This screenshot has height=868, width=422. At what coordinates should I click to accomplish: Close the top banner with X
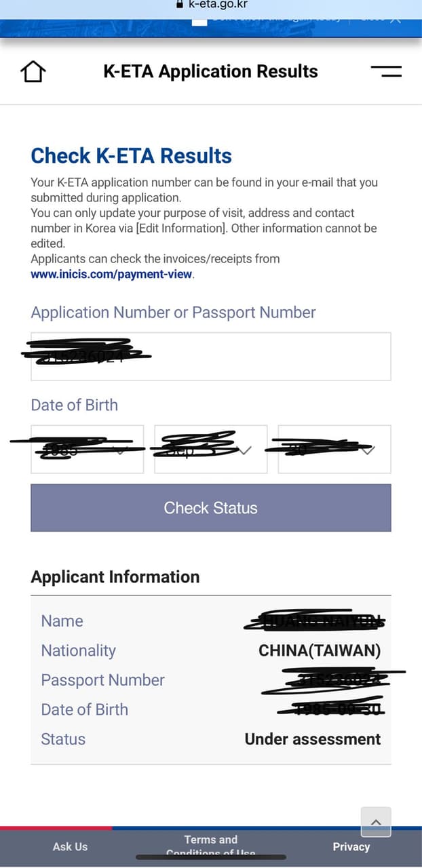coord(396,19)
